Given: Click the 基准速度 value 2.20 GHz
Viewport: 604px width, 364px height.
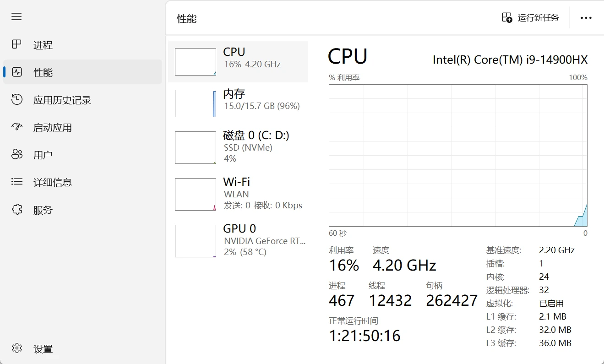Looking at the screenshot, I should 557,250.
